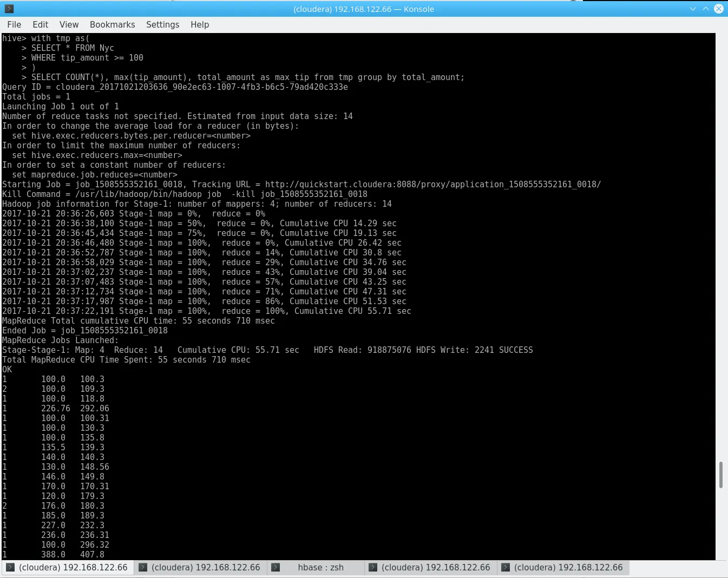Click the Konsole window title text
This screenshot has width=728, height=578.
pyautogui.click(x=363, y=9)
